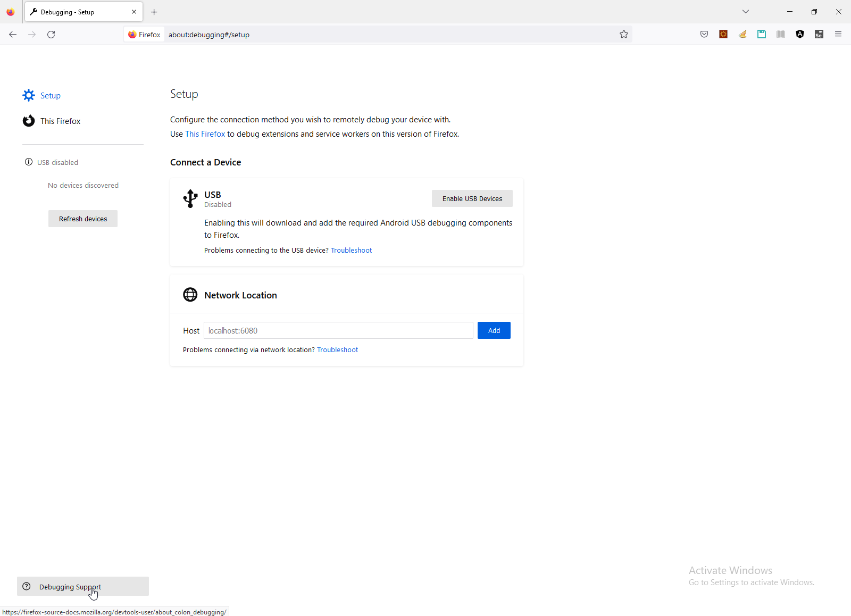This screenshot has width=851, height=616.
Task: Click the teal floppy disk extension icon
Action: point(762,35)
